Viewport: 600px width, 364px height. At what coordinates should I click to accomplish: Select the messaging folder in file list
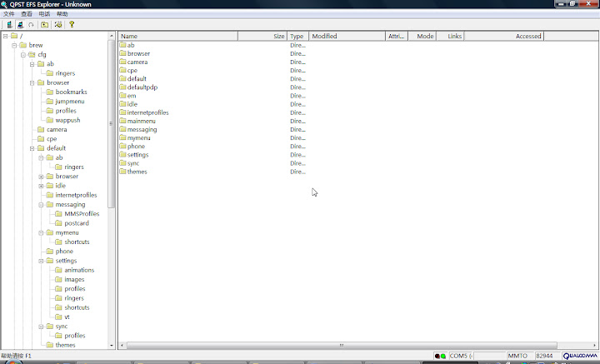pyautogui.click(x=142, y=129)
